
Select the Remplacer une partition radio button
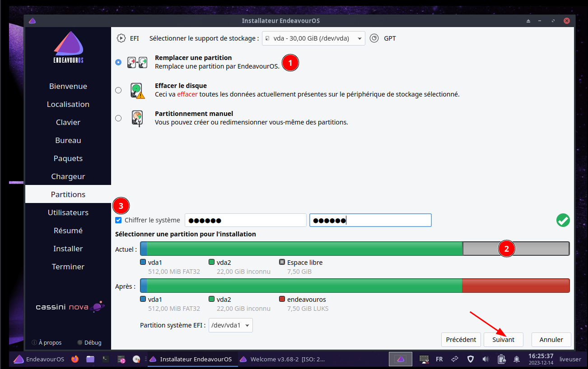pyautogui.click(x=118, y=62)
